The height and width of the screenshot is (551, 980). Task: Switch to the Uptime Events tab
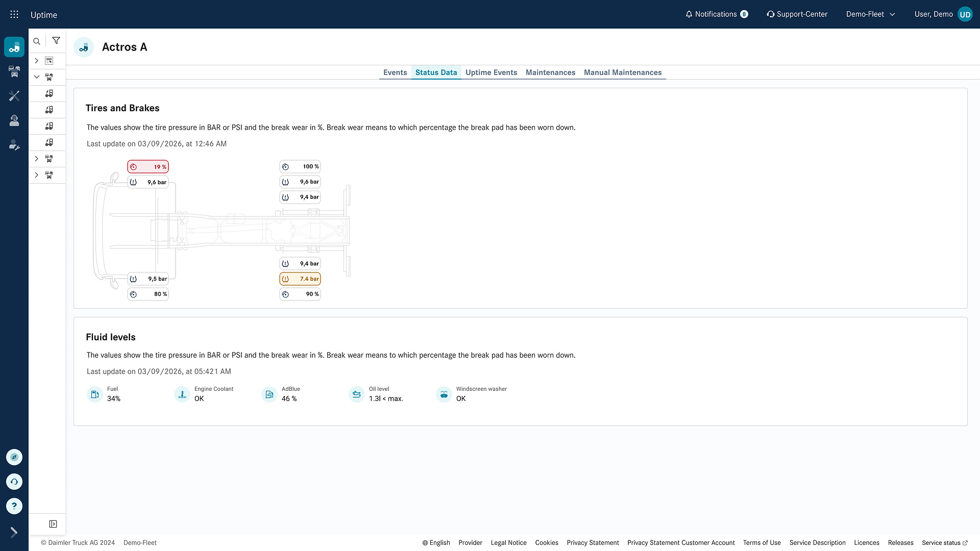point(491,72)
